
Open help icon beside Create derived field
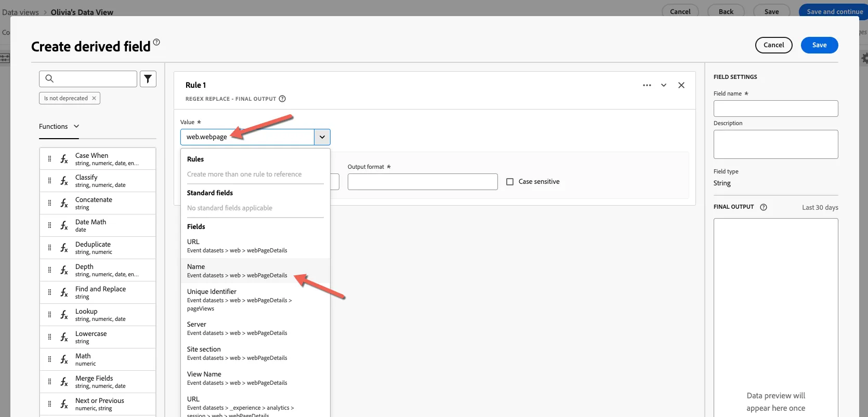pos(156,42)
